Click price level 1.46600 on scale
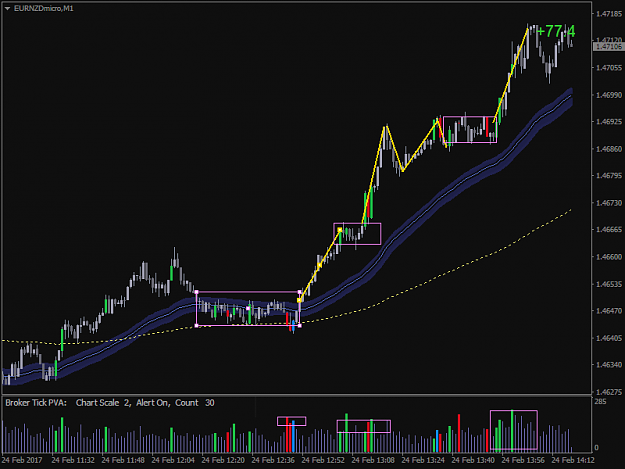 (609, 257)
